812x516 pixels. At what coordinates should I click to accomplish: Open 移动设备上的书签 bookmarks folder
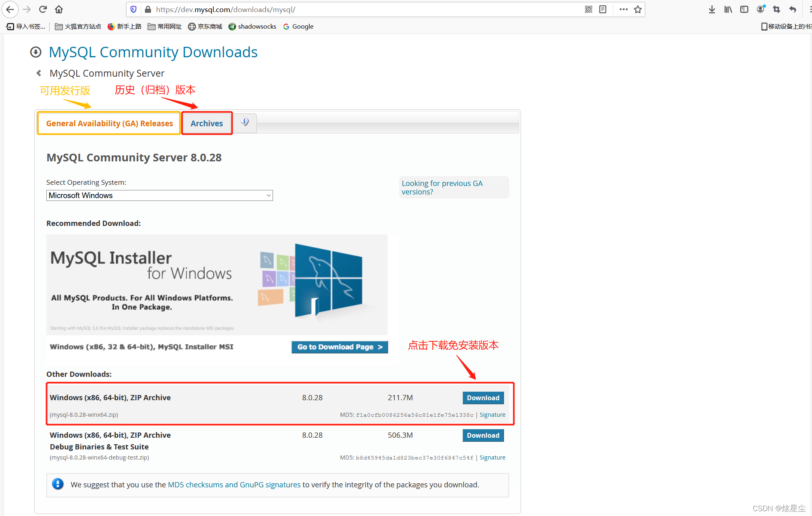pos(786,27)
